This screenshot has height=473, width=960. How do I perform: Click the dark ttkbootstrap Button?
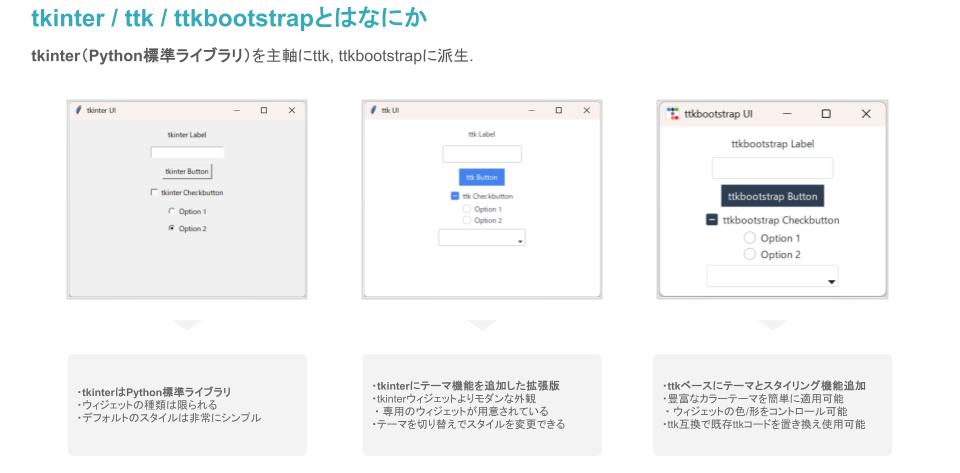pyautogui.click(x=772, y=196)
